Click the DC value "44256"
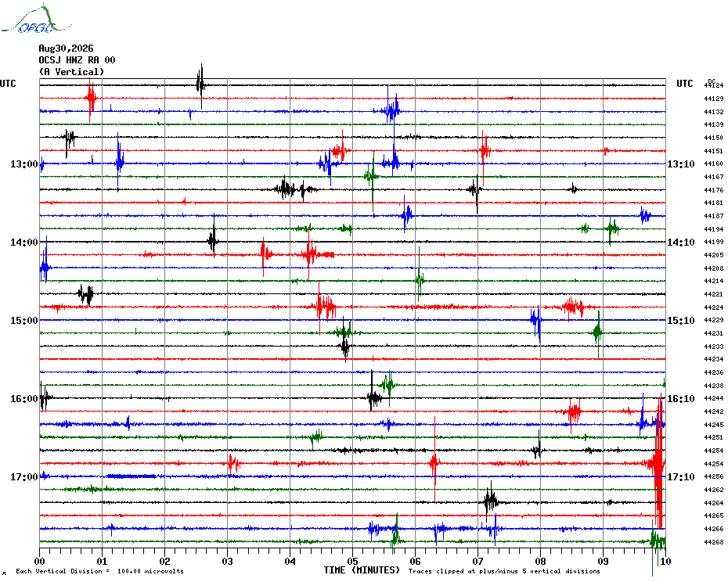 pos(714,476)
